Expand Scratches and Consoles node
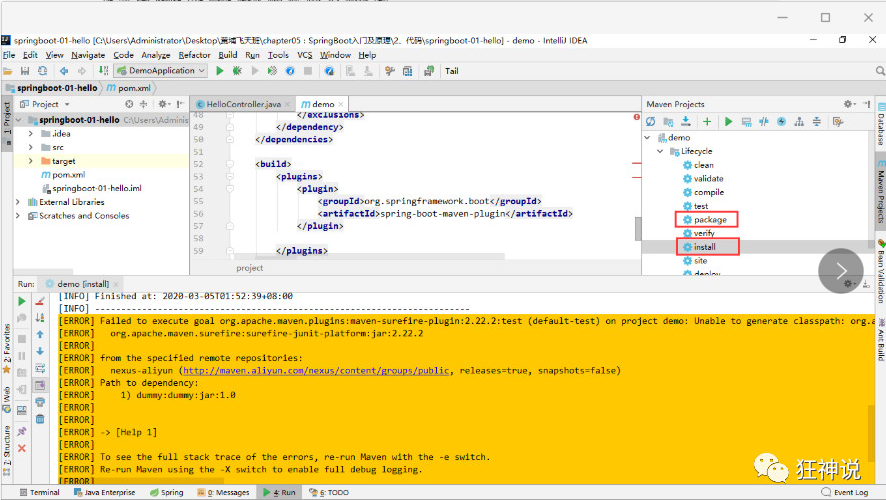 pos(18,216)
